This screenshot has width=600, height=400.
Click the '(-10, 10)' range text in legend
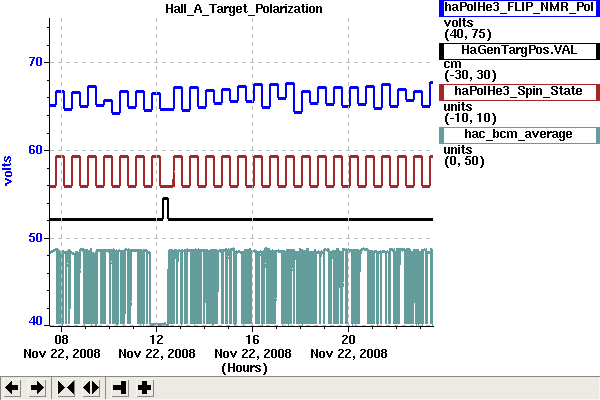tap(470, 118)
